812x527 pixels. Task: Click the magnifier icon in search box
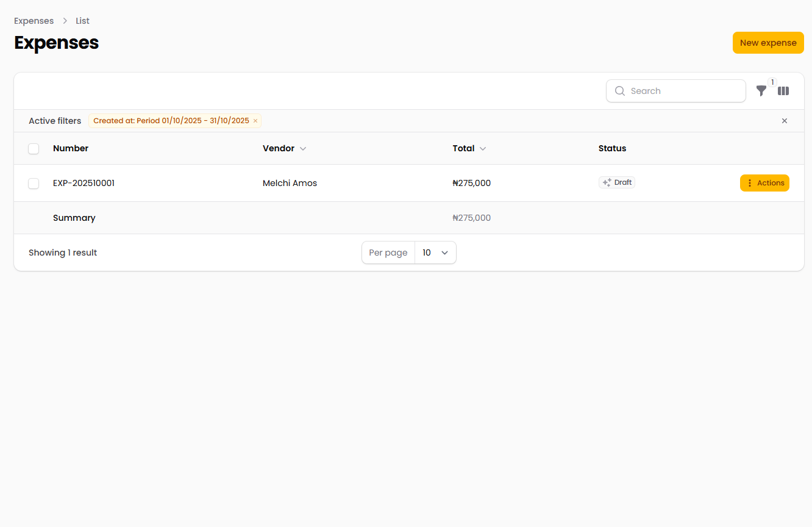pyautogui.click(x=620, y=91)
